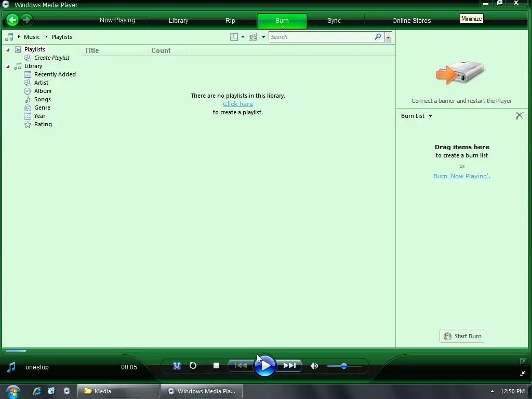532x399 pixels.
Task: Open layout options dropdown arrow
Action: 243,37
